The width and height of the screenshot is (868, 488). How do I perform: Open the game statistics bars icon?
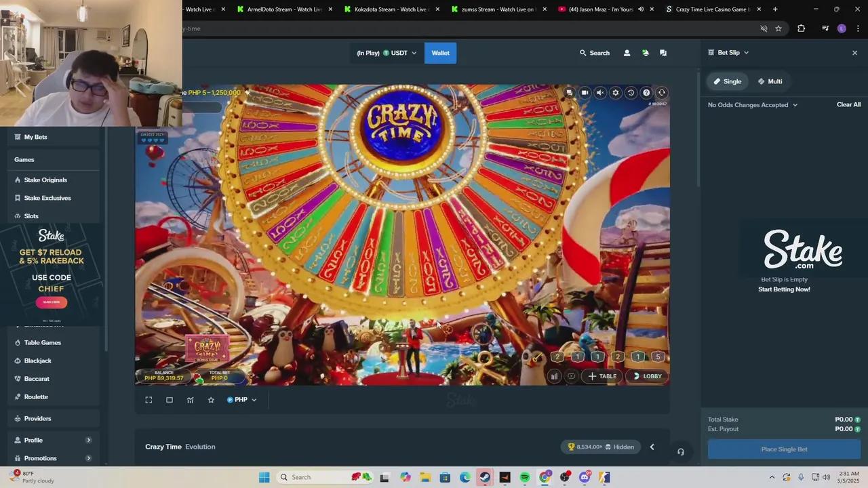pos(554,376)
